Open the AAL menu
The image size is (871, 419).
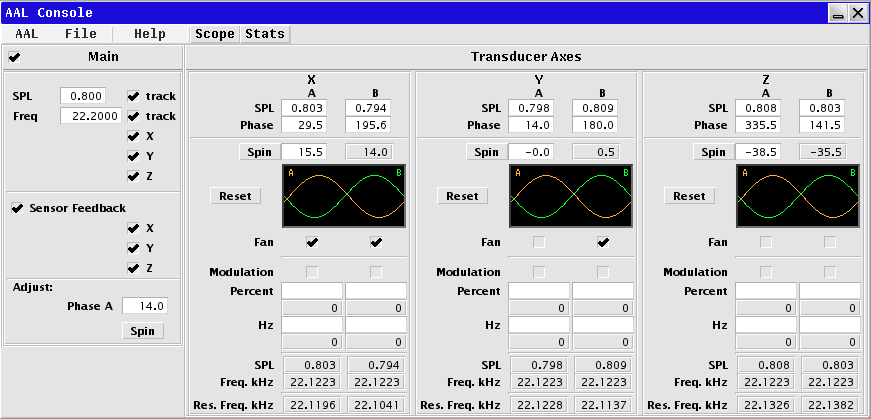point(27,34)
